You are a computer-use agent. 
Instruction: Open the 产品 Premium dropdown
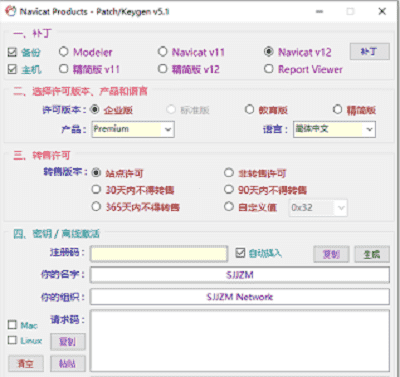click(x=133, y=129)
